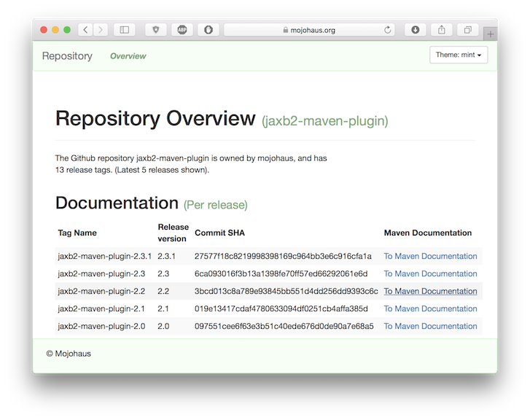Open Maven Documentation for version 2.1
The width and height of the screenshot is (530, 420).
[430, 308]
